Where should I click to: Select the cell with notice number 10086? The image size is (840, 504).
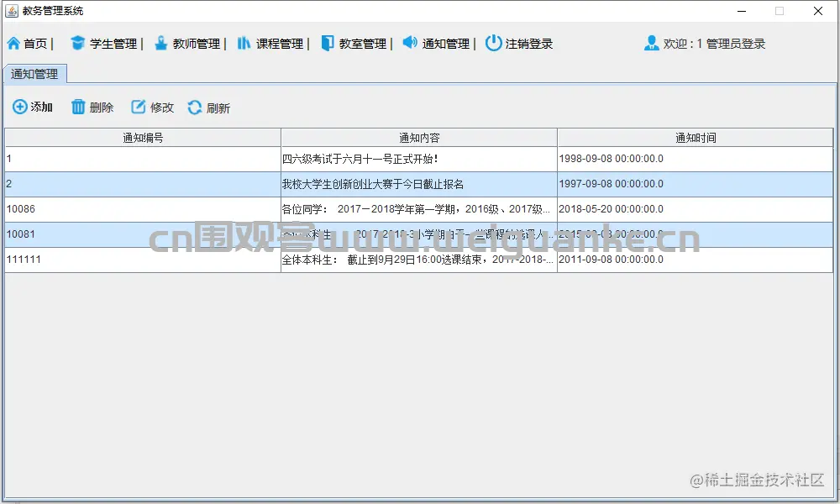pyautogui.click(x=143, y=209)
